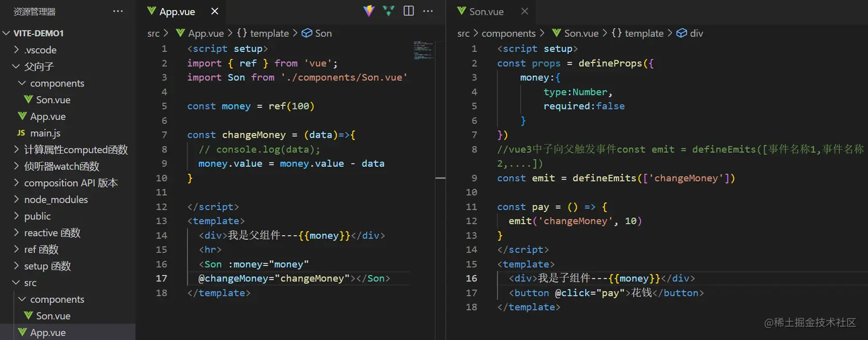Click the 我是子组件 div line in Son.vue
The height and width of the screenshot is (340, 868).
(602, 278)
